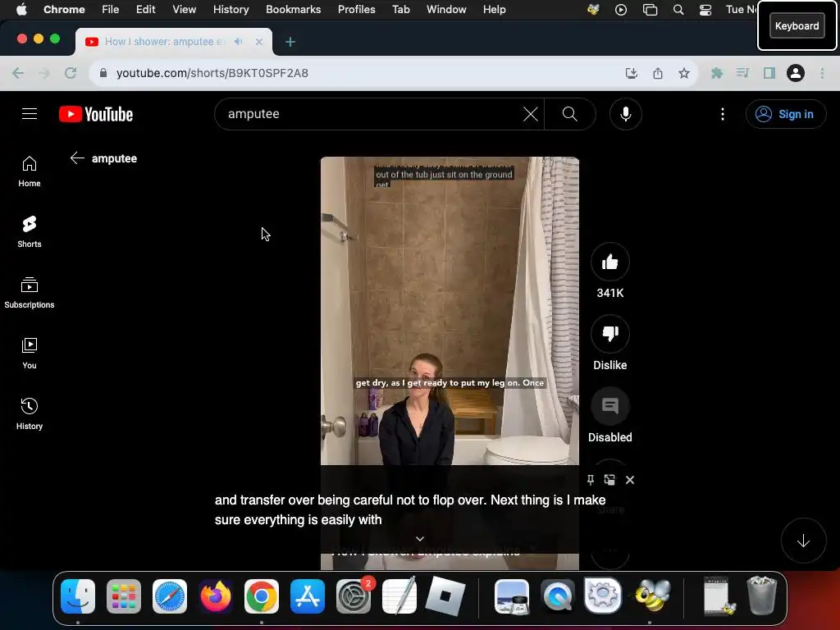
Task: Open Firefox from the Dock
Action: click(x=216, y=596)
